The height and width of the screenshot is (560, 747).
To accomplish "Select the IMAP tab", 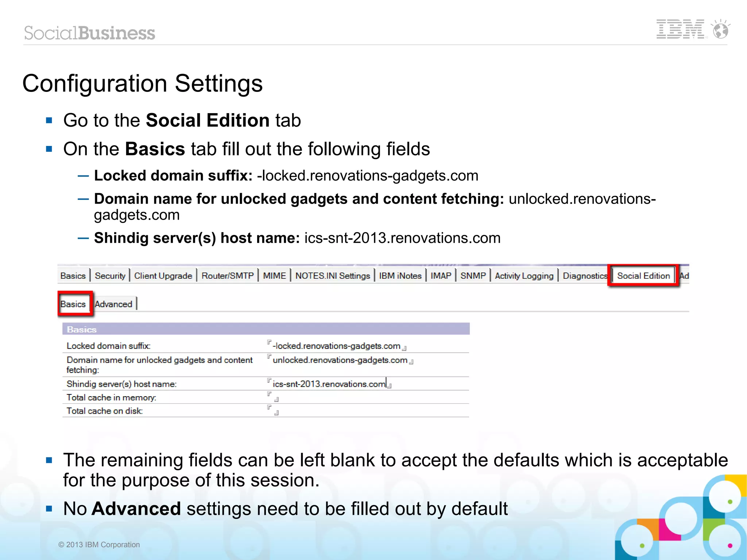I will tap(441, 276).
